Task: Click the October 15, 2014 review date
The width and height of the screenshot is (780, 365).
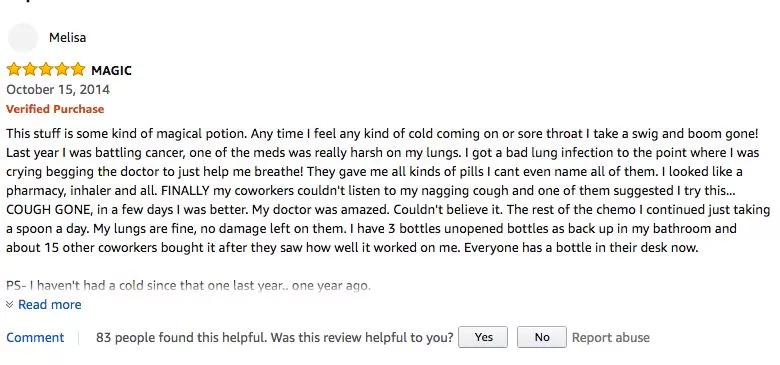Action: point(58,90)
